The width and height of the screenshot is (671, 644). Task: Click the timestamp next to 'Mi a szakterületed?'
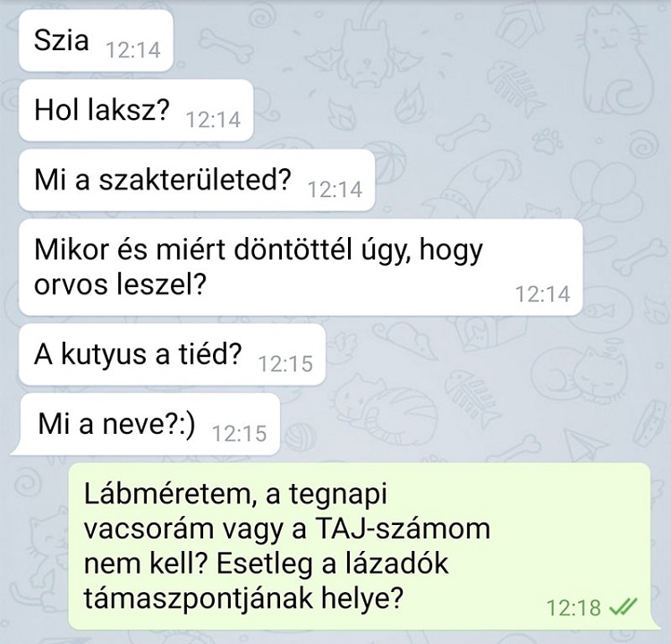point(335,190)
